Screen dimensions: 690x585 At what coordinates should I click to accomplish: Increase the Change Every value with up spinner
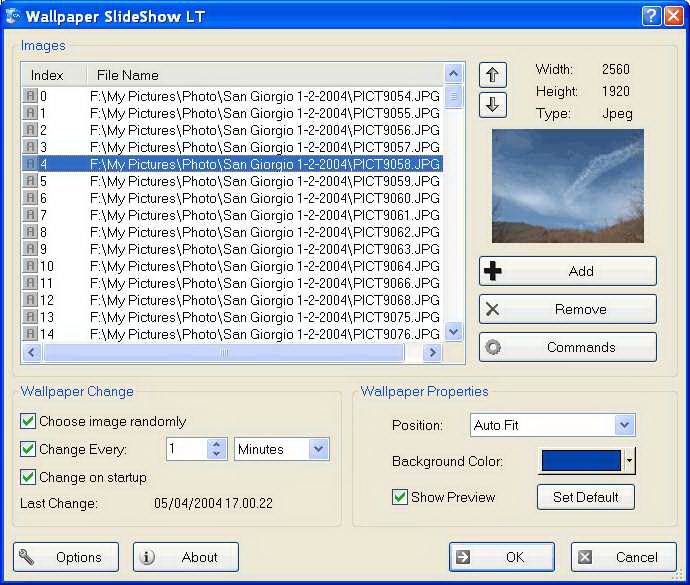[217, 445]
